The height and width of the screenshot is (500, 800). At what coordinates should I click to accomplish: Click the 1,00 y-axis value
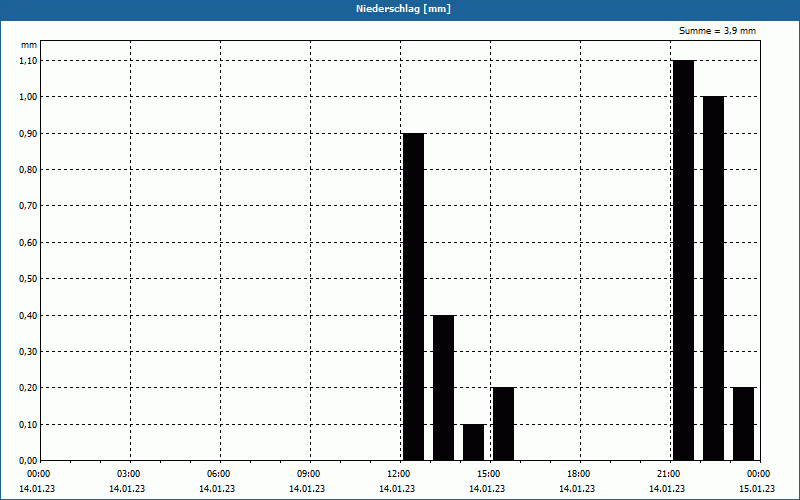29,97
